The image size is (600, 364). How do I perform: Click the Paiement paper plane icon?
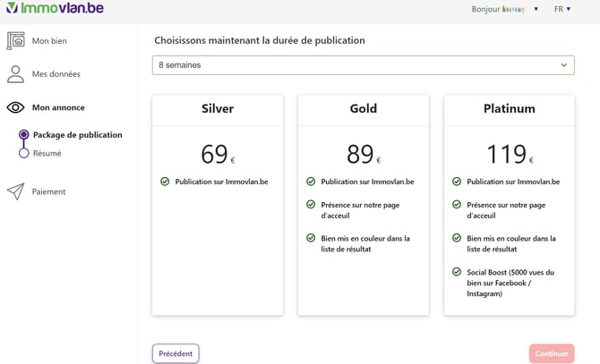point(15,191)
